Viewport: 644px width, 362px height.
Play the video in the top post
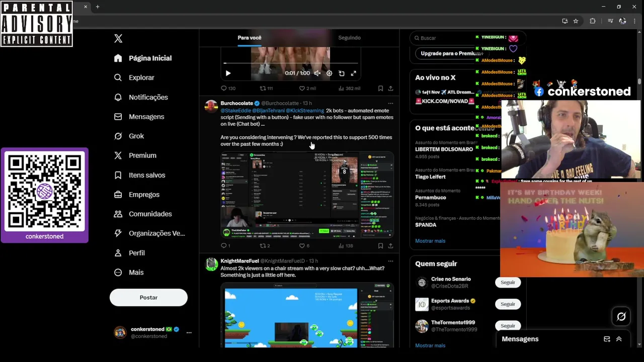point(228,73)
